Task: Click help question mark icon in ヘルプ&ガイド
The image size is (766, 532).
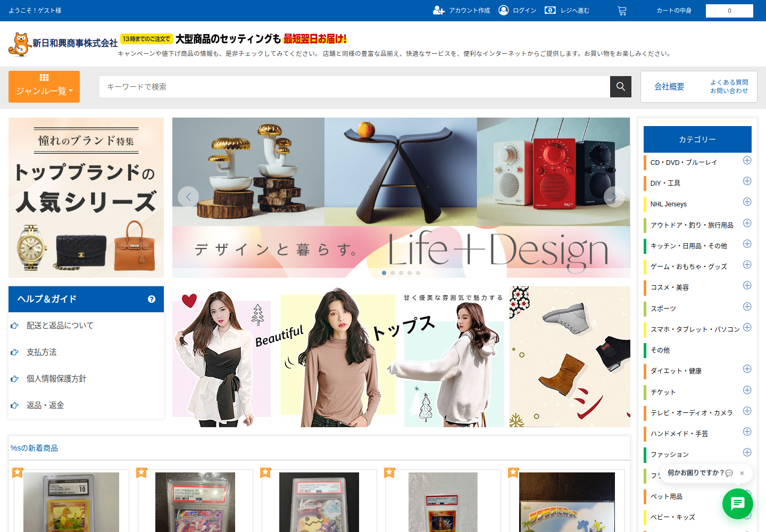Action: (x=152, y=299)
